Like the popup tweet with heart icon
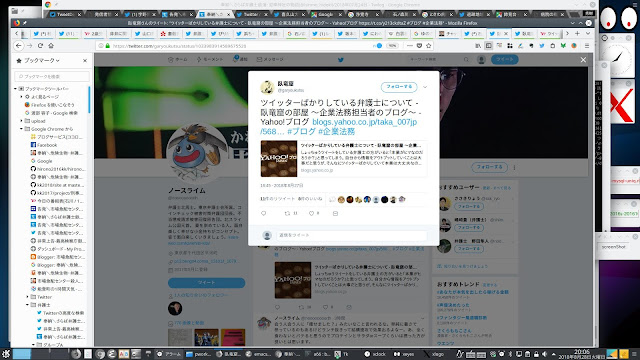 click(311, 213)
